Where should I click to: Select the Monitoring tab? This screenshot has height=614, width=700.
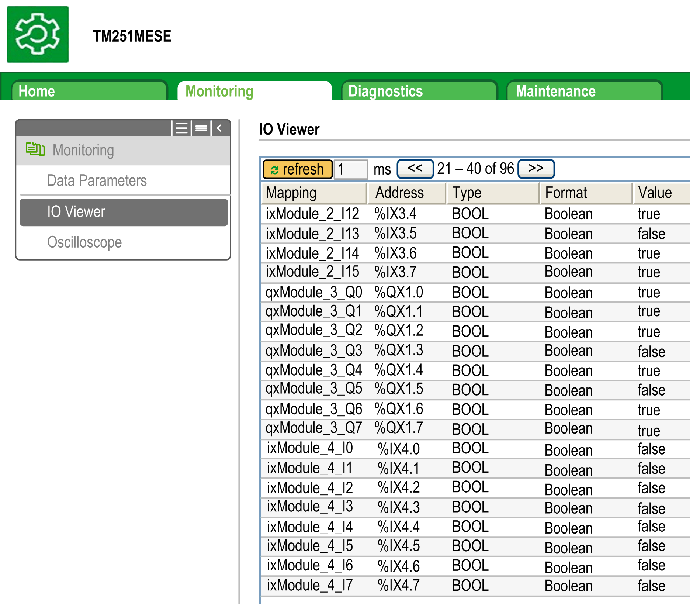click(254, 91)
